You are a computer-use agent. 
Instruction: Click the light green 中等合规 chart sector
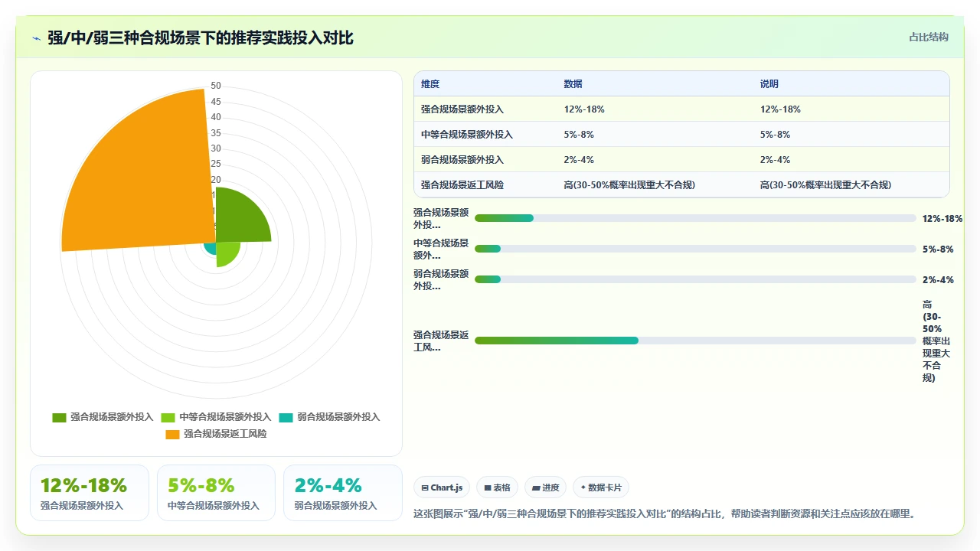227,253
